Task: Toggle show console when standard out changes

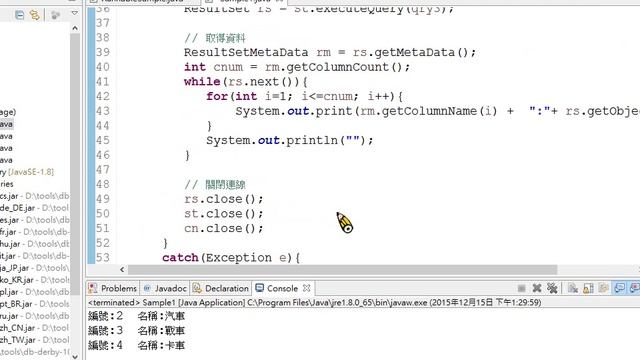Action: [x=620, y=288]
